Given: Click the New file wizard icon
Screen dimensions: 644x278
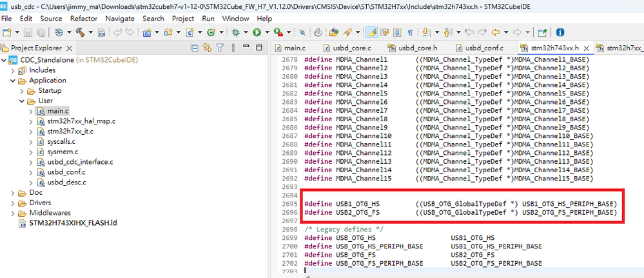Looking at the screenshot, I should [x=6, y=32].
